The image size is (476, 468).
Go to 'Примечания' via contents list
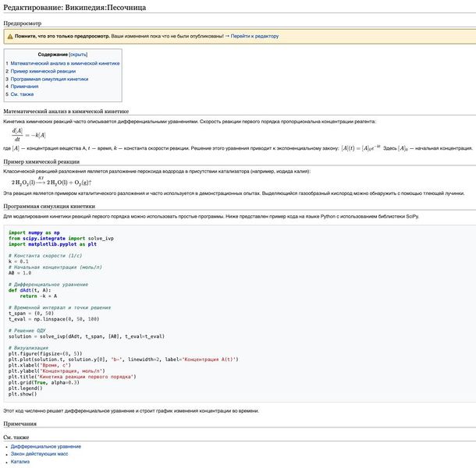click(24, 87)
